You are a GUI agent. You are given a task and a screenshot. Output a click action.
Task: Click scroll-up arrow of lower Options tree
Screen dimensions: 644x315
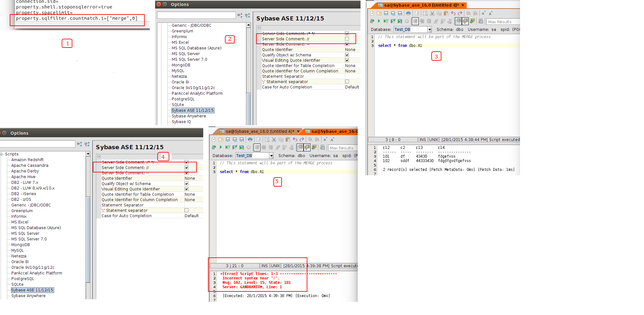(x=88, y=154)
